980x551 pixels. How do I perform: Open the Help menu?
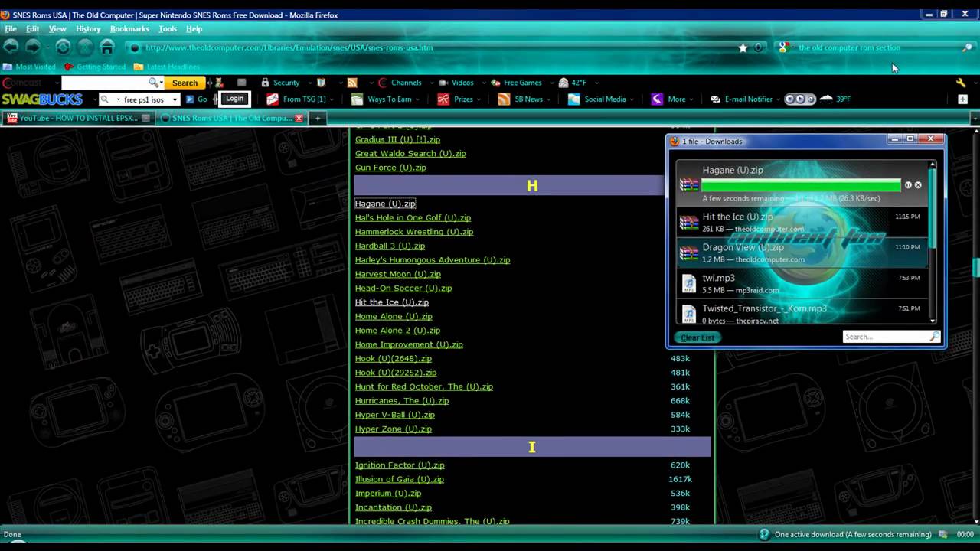(194, 29)
